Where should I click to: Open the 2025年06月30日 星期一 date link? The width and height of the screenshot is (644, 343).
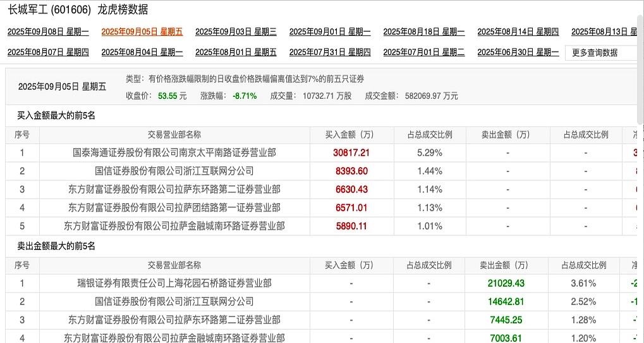click(518, 53)
